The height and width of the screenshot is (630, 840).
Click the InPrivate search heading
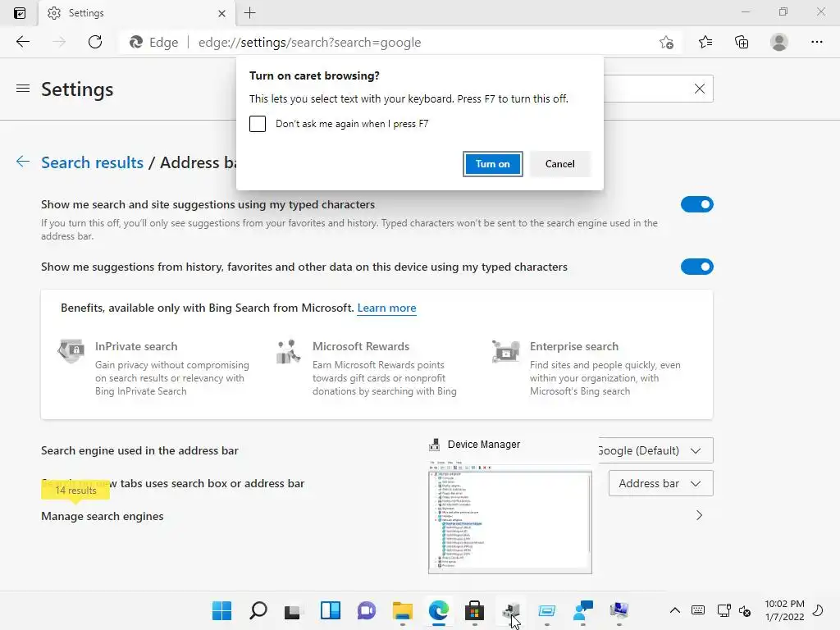coord(136,347)
